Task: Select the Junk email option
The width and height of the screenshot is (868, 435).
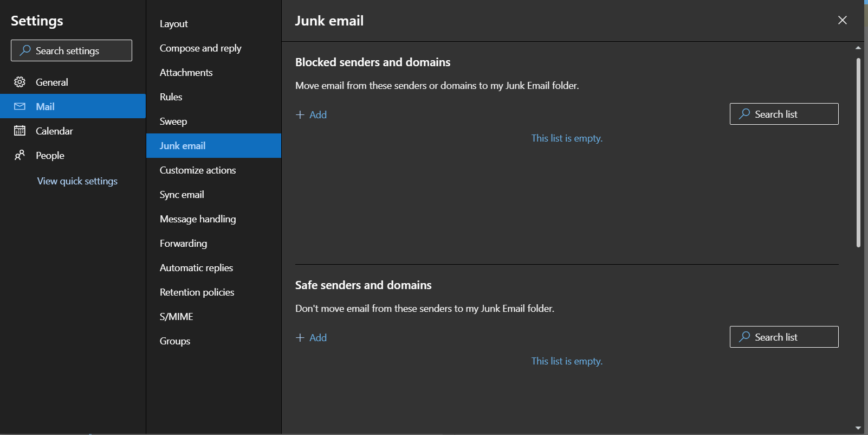Action: 213,146
